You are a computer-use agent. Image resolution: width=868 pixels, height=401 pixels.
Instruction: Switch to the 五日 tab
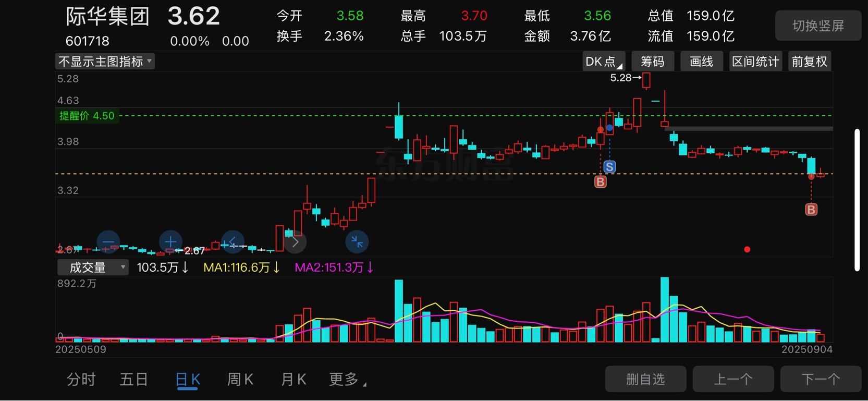tap(134, 380)
